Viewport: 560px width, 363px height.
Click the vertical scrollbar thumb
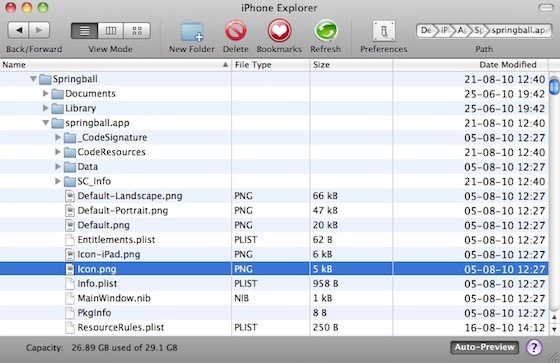point(554,86)
